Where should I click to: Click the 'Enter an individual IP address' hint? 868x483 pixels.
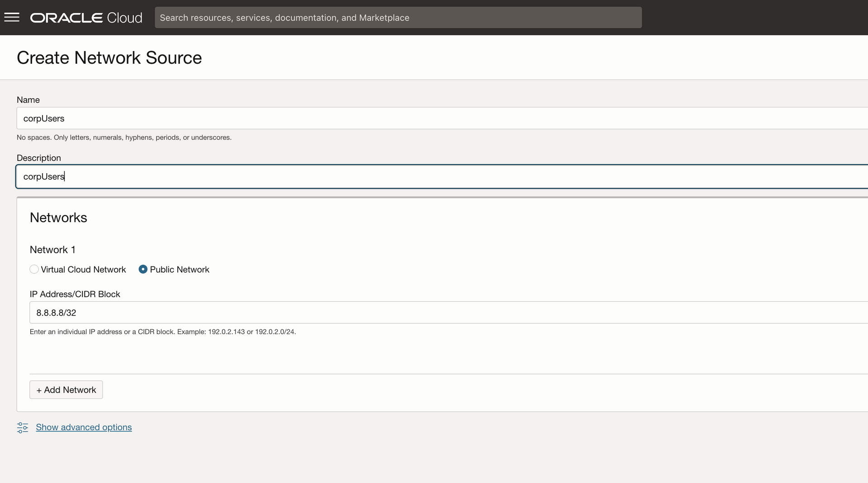pyautogui.click(x=163, y=332)
